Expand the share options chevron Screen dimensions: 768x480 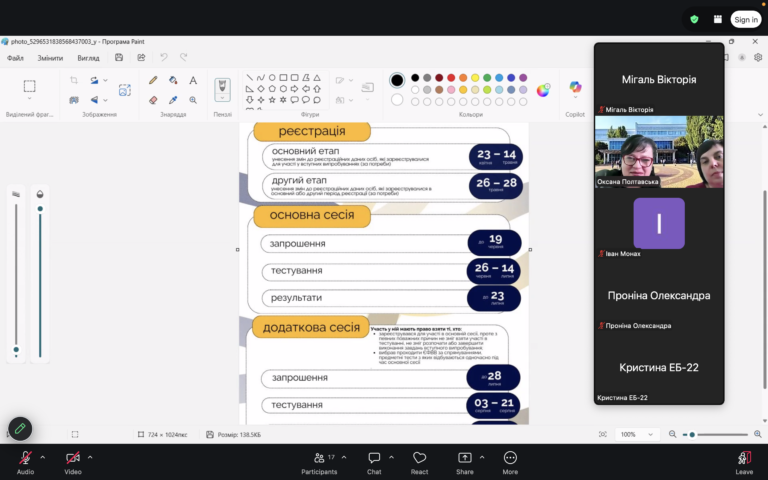point(481,456)
